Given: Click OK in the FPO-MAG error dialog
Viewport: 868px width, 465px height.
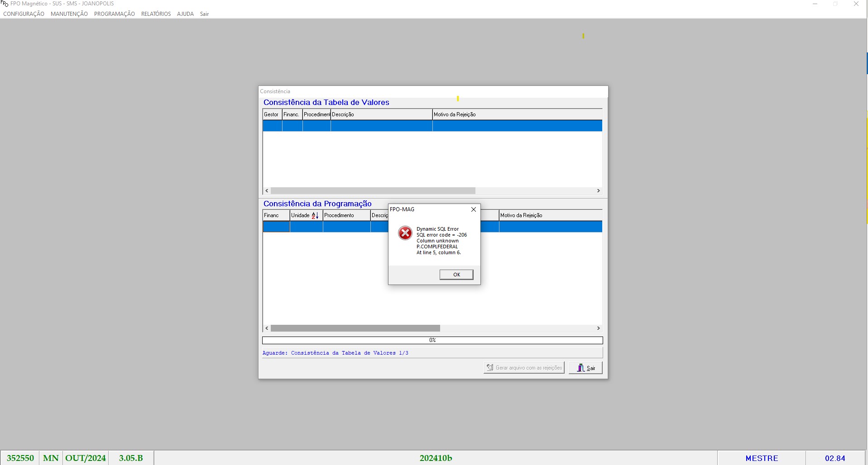Looking at the screenshot, I should coord(456,275).
